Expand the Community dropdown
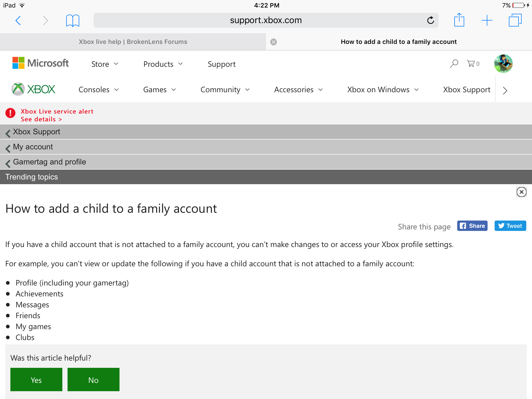Image resolution: width=532 pixels, height=399 pixels. pos(225,90)
